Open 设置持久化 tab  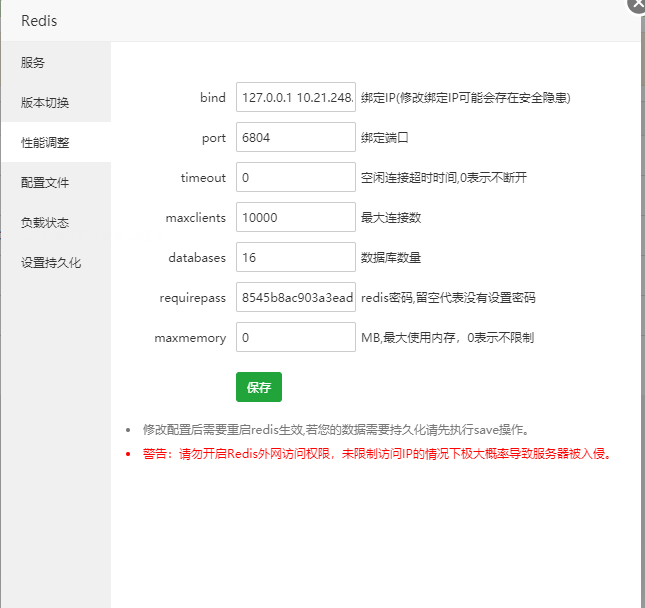56,262
